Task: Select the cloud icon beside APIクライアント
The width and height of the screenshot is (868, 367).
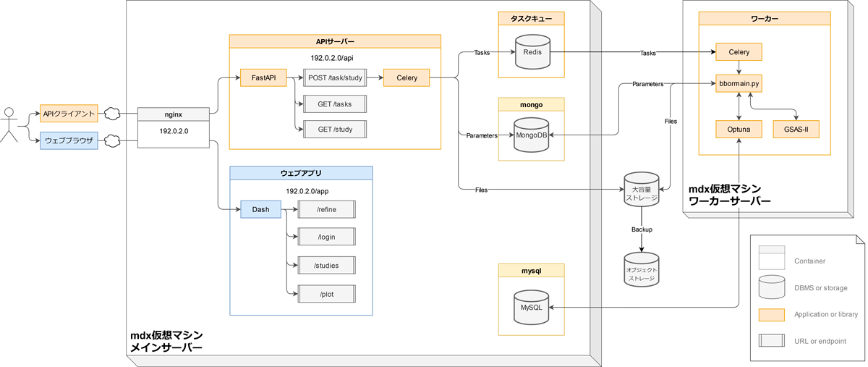Action: click(114, 114)
